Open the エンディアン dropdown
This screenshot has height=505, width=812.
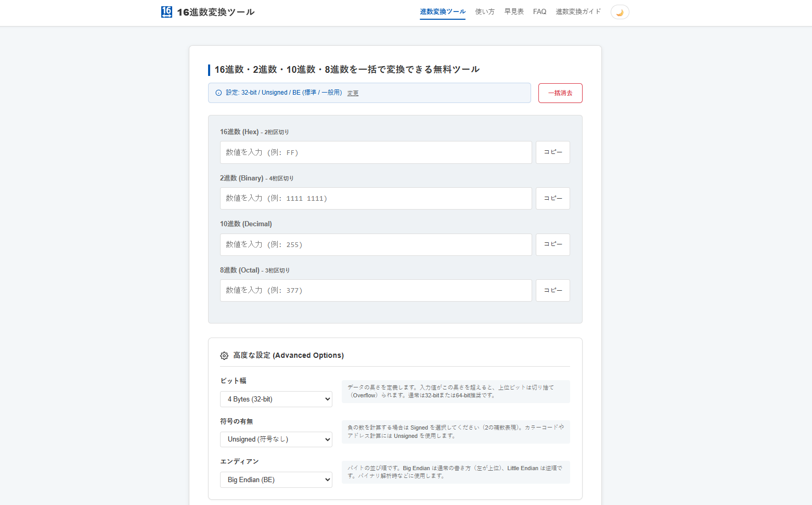point(276,480)
